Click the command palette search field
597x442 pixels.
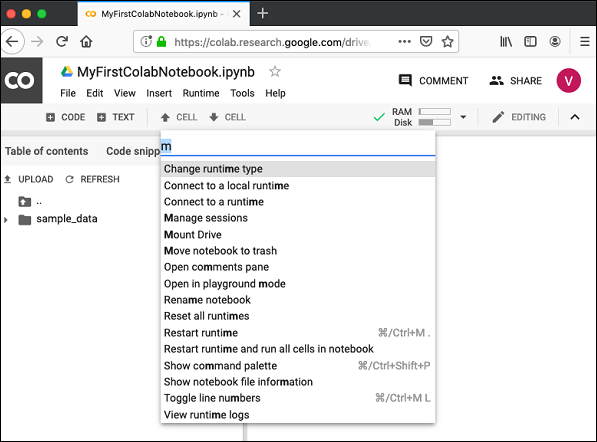298,146
